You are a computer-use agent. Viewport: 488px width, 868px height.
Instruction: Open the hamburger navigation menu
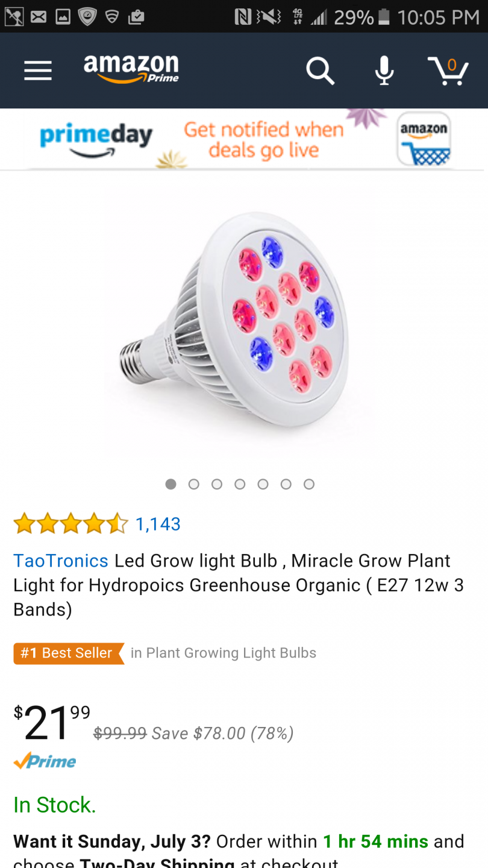pos(38,71)
